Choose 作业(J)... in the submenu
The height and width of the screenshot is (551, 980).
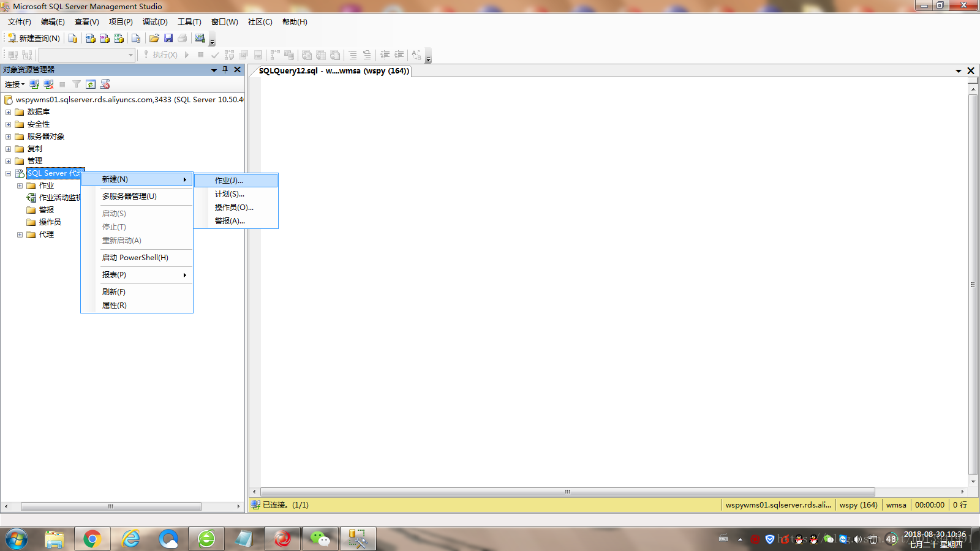[x=236, y=181]
